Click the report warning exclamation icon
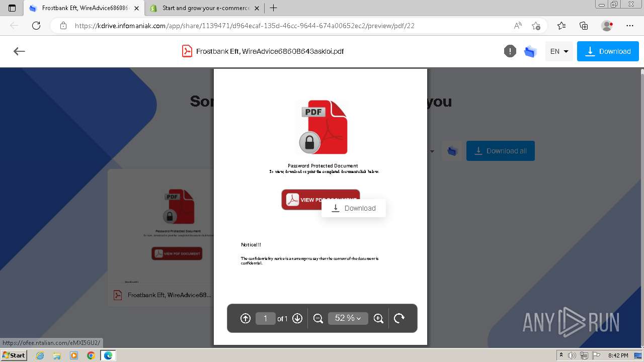 (x=510, y=51)
